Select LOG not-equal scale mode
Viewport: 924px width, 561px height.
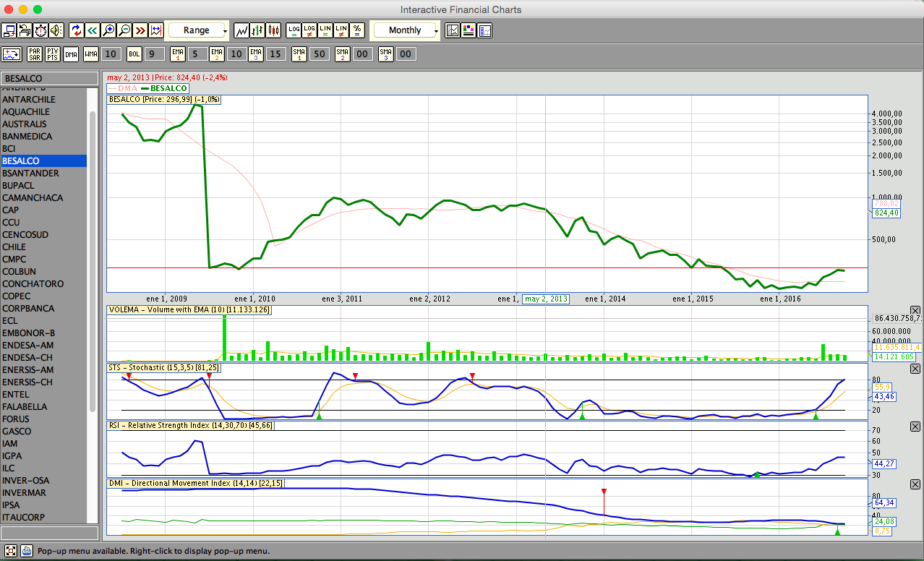[309, 30]
